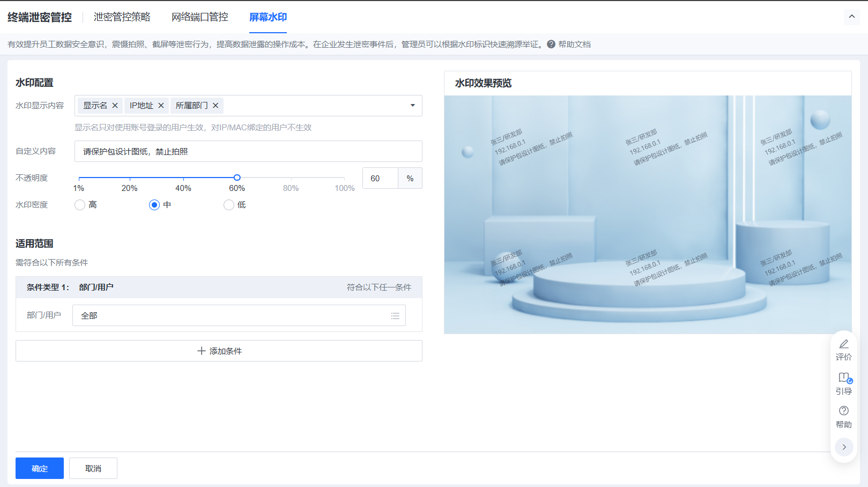Select 高 watermark density
This screenshot has height=487, width=868.
click(x=80, y=205)
